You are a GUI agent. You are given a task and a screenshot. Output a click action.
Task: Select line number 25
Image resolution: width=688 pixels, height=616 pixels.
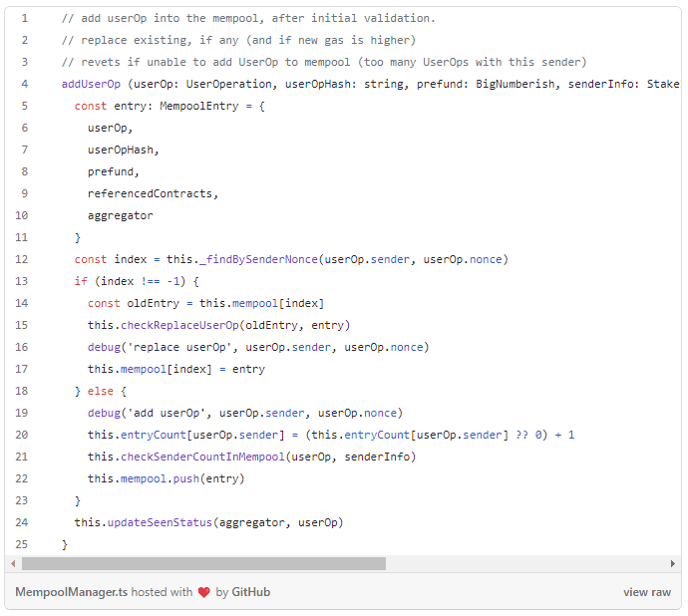pyautogui.click(x=22, y=544)
